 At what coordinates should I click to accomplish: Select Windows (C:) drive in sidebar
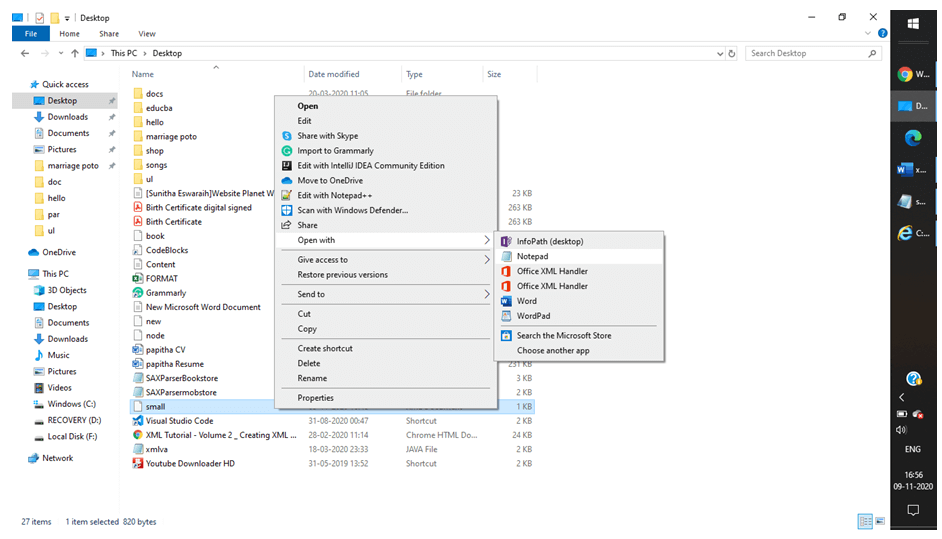point(71,404)
